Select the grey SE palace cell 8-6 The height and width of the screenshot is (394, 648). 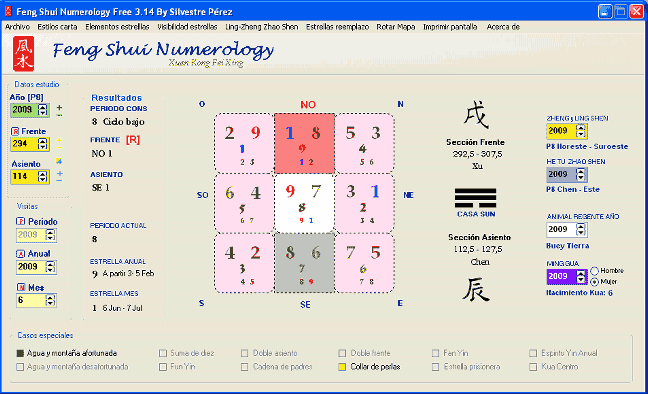click(x=305, y=263)
